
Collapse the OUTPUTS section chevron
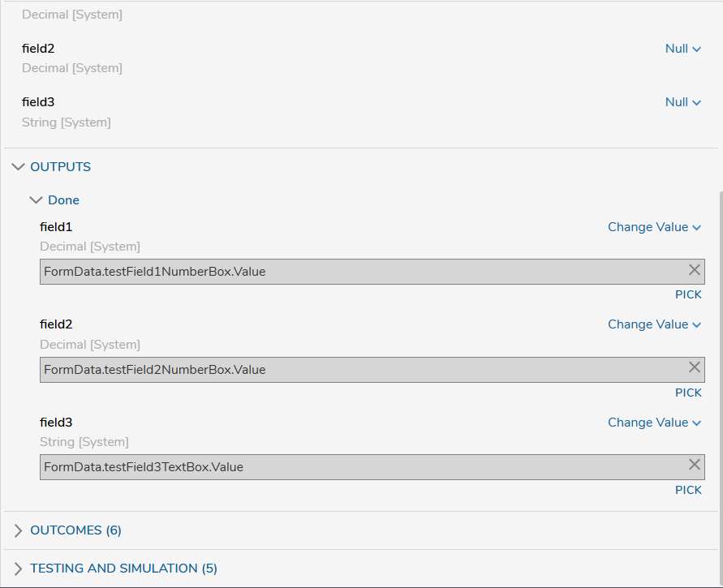(x=18, y=167)
